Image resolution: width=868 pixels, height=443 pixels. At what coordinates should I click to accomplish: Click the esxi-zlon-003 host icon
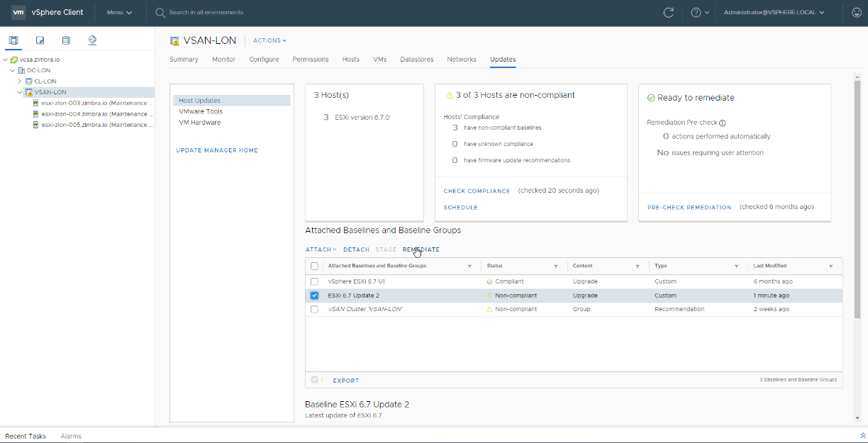pyautogui.click(x=35, y=103)
